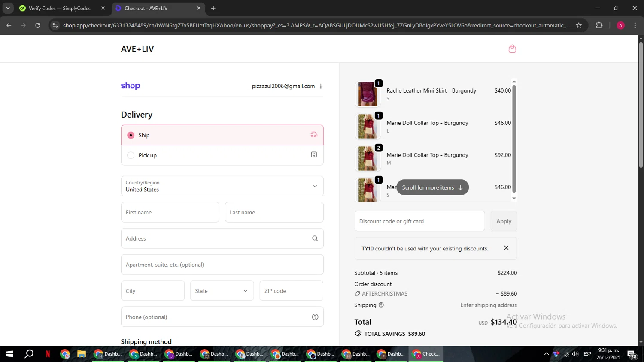
Task: Launch Netflix from the taskbar
Action: coord(48,354)
